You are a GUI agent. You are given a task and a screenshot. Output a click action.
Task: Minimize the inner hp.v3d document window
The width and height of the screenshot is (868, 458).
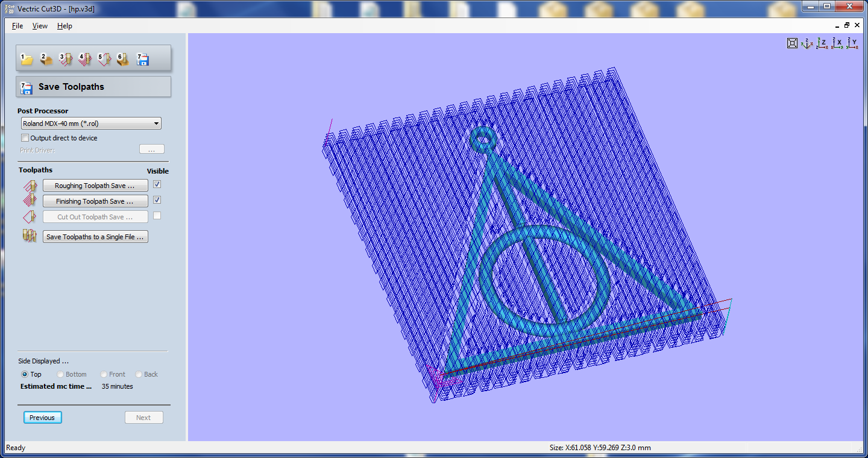point(838,26)
